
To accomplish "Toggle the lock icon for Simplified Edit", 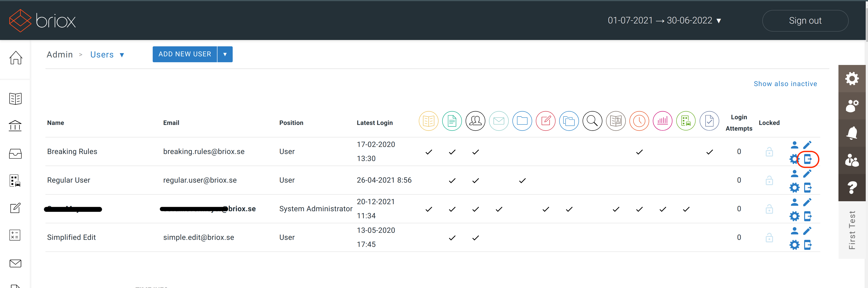I will pos(769,238).
